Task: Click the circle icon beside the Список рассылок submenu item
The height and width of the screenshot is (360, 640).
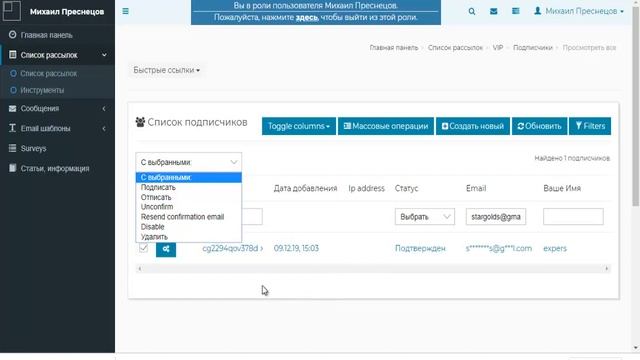Action: click(x=13, y=73)
